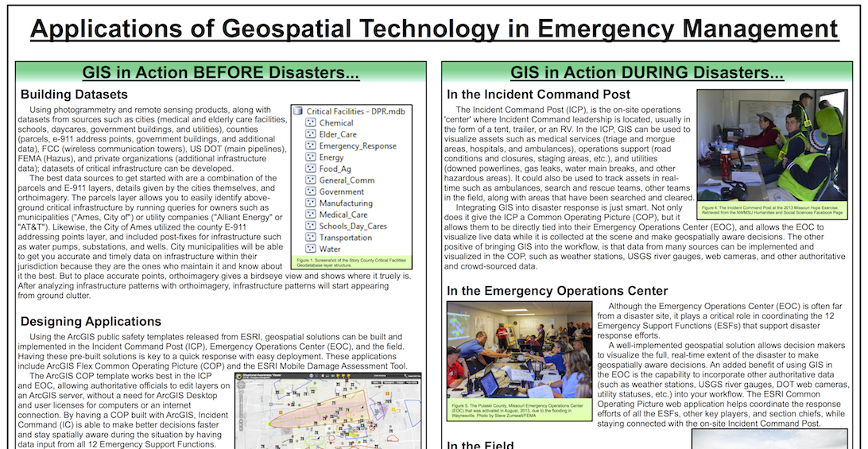The image size is (868, 449).
Task: Open the Emergency Operations Center photo
Action: [x=520, y=351]
